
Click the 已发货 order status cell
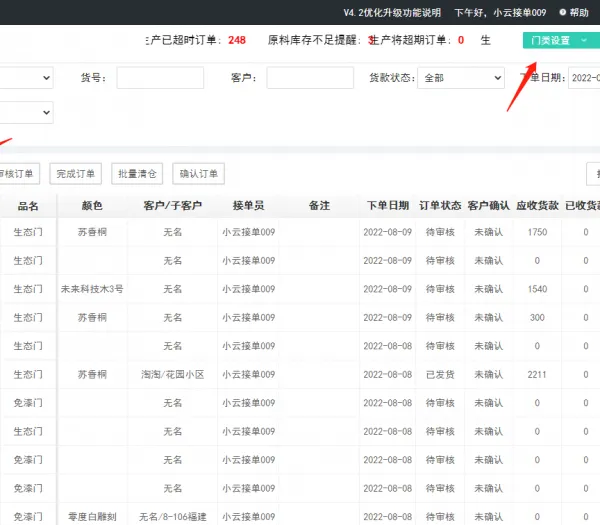pyautogui.click(x=440, y=375)
